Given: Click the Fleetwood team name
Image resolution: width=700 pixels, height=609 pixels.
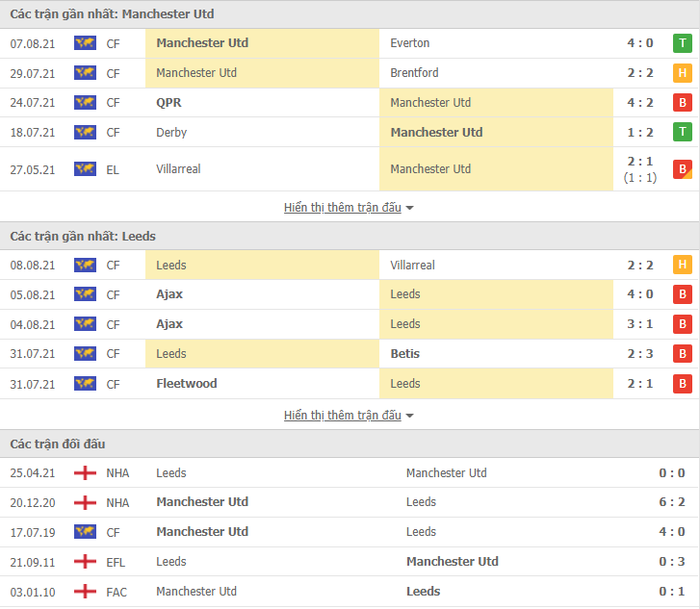Looking at the screenshot, I should [187, 384].
